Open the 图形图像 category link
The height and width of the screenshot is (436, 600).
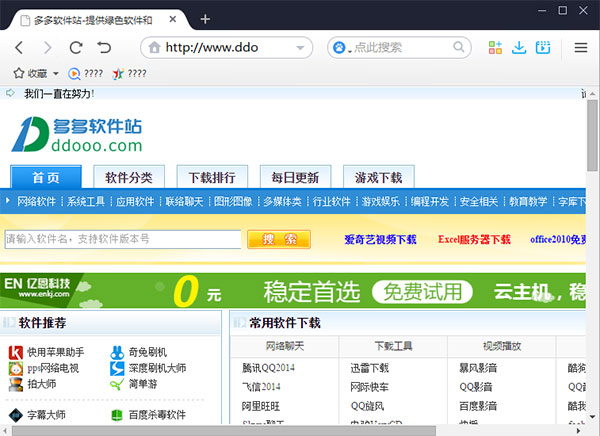coord(233,201)
